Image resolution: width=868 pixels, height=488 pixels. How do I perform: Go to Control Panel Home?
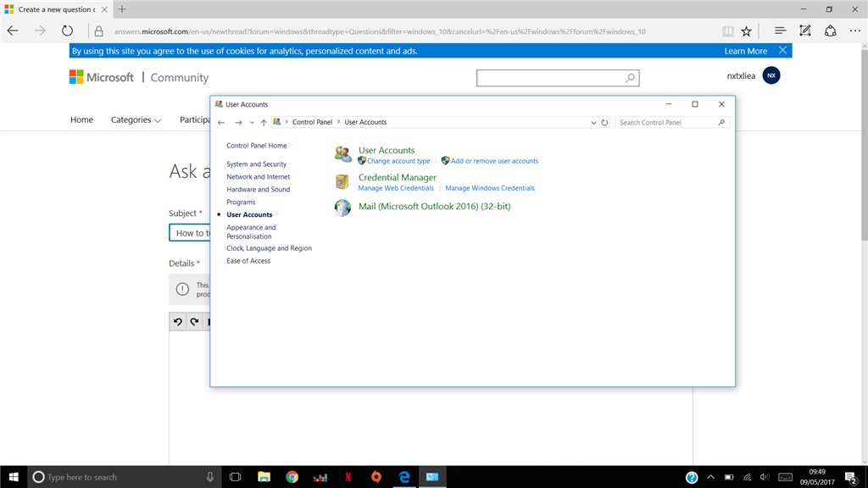[256, 146]
